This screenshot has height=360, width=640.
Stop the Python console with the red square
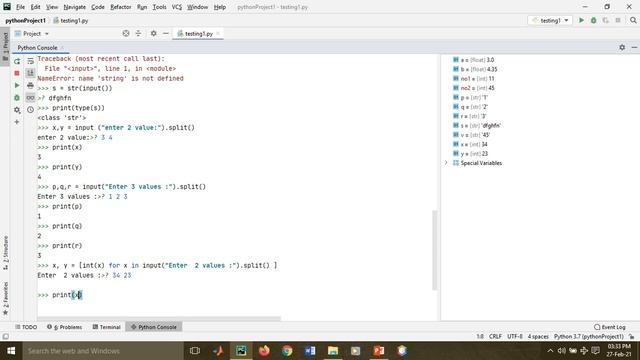[17, 73]
